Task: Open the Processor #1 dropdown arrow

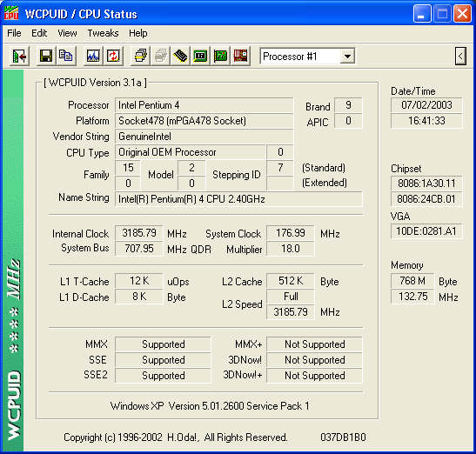Action: tap(347, 57)
